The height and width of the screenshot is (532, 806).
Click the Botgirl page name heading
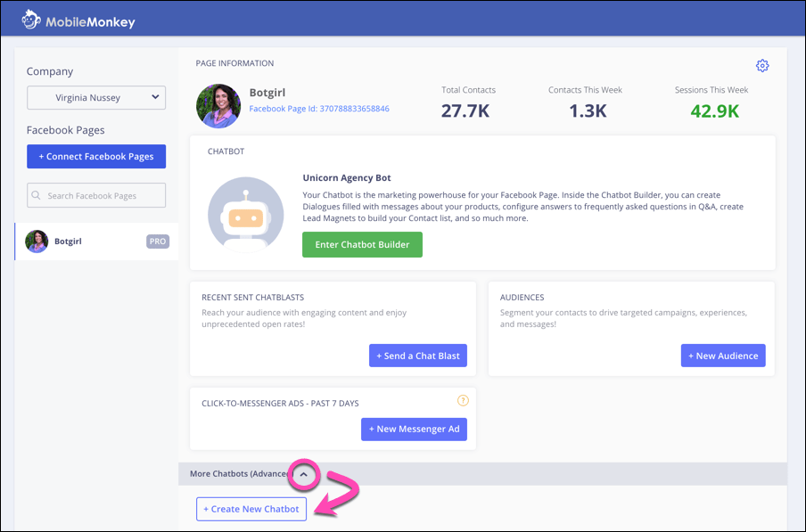click(267, 93)
